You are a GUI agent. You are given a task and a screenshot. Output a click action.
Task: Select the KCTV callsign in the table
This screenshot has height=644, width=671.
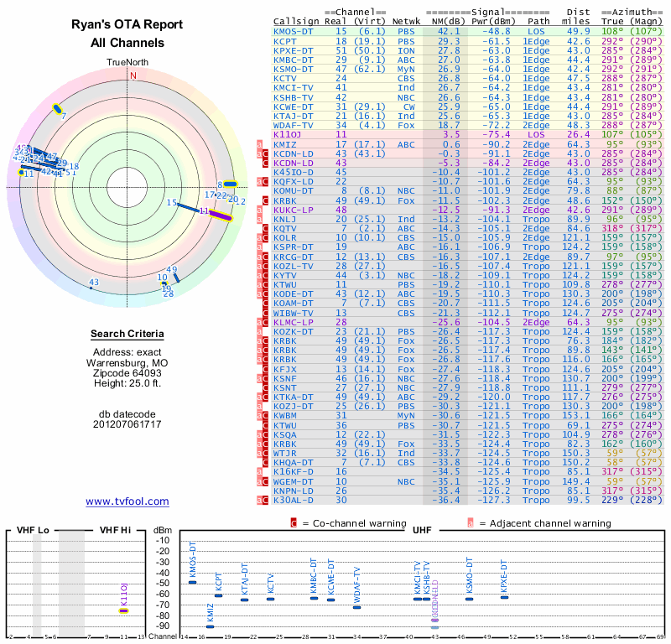(284, 78)
